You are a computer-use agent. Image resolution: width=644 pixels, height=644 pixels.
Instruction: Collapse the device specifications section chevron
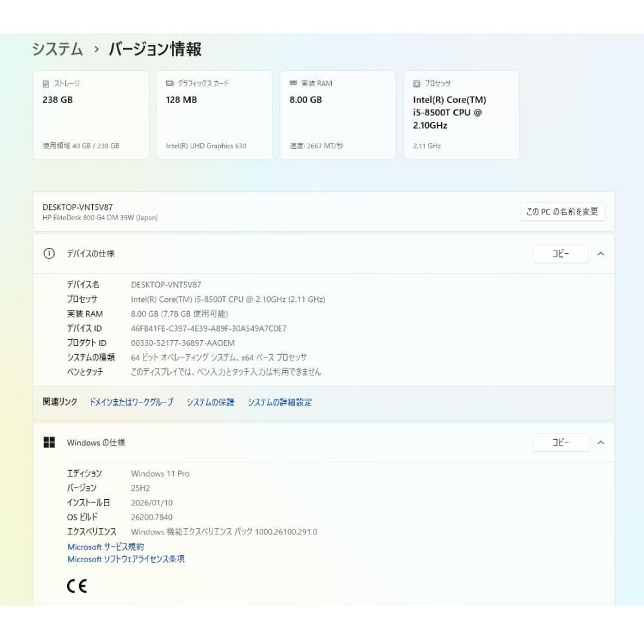tap(600, 254)
